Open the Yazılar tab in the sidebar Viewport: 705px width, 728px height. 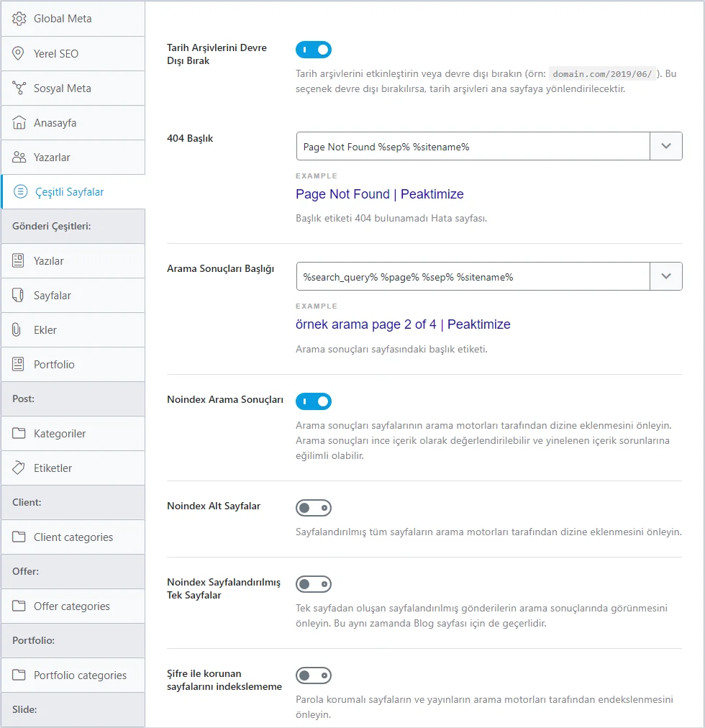(73, 261)
